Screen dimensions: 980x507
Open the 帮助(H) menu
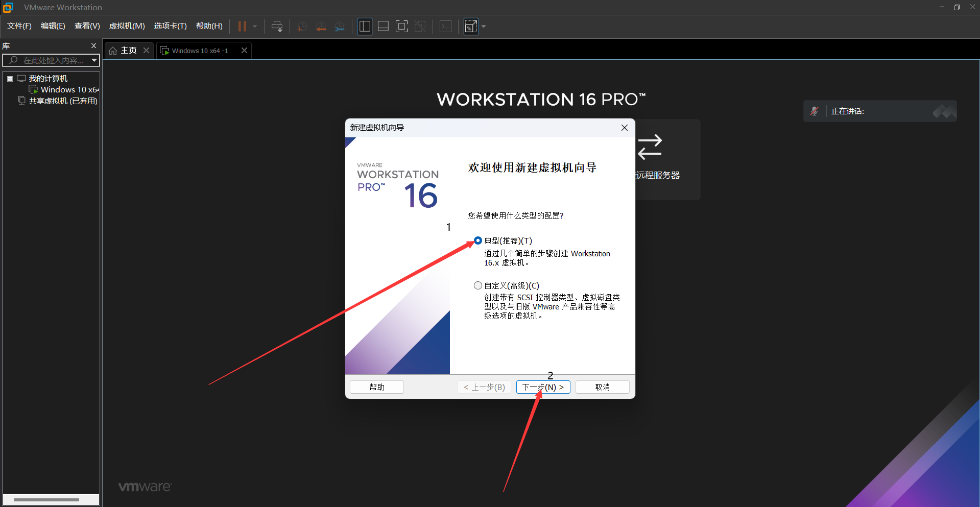point(209,26)
